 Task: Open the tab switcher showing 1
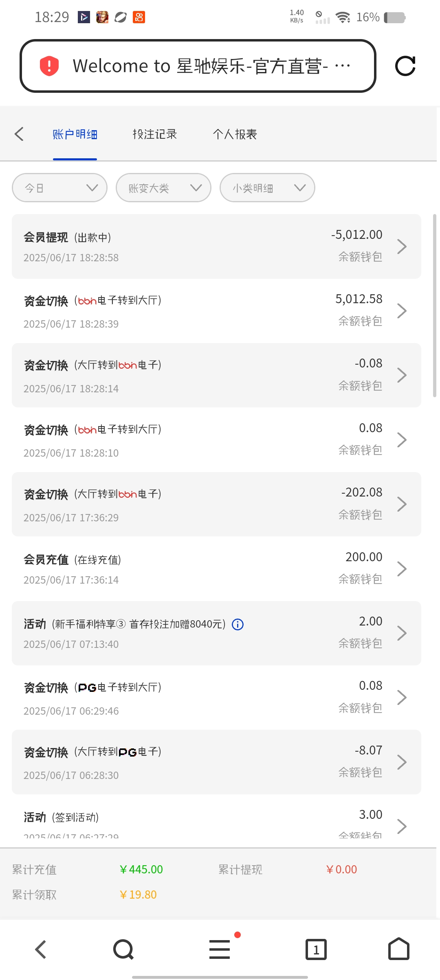(x=316, y=949)
